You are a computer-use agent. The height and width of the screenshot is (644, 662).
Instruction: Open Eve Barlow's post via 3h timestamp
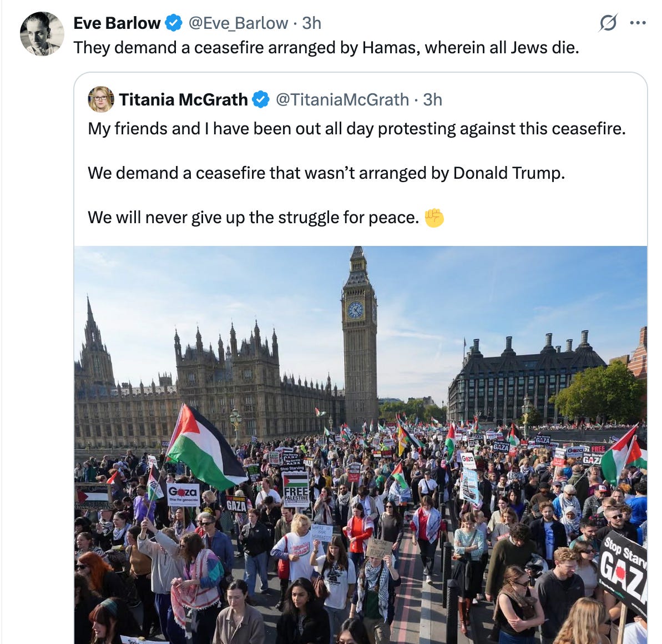click(x=312, y=23)
